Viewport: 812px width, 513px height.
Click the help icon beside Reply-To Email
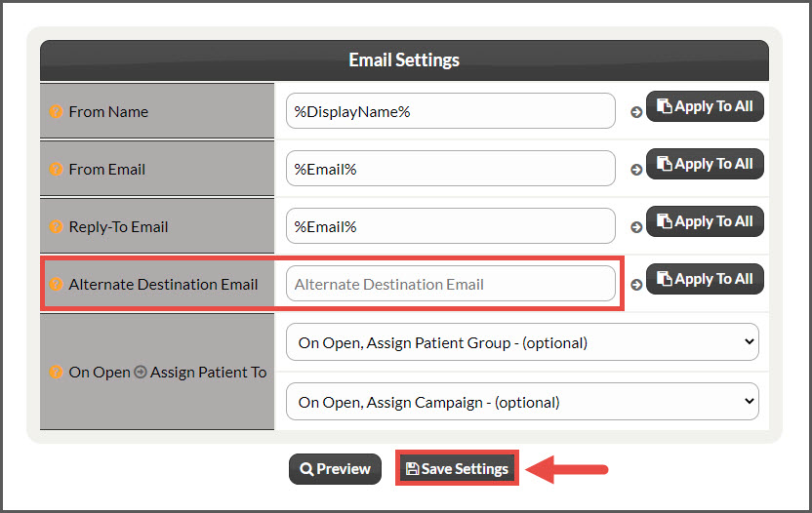coord(56,226)
